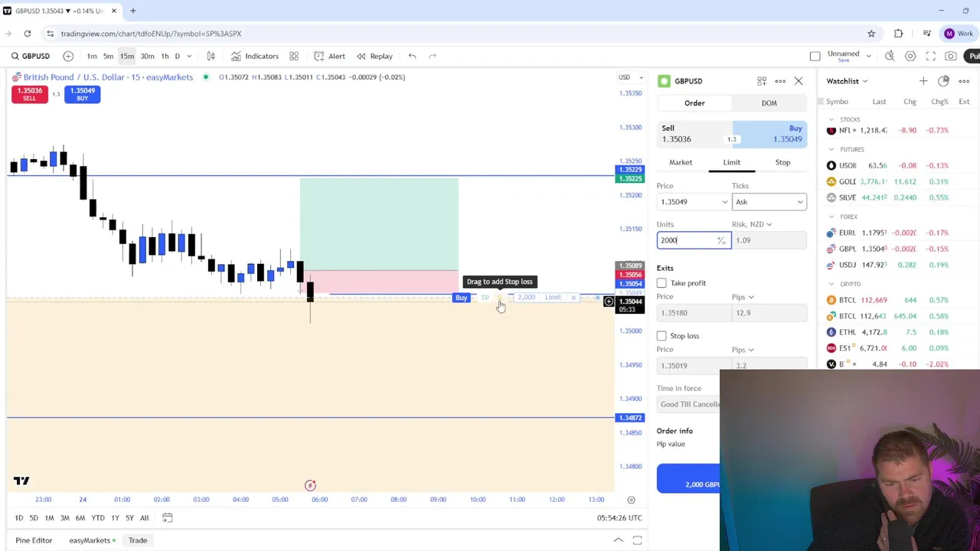Select 1m timeframe
980x551 pixels.
(x=92, y=56)
